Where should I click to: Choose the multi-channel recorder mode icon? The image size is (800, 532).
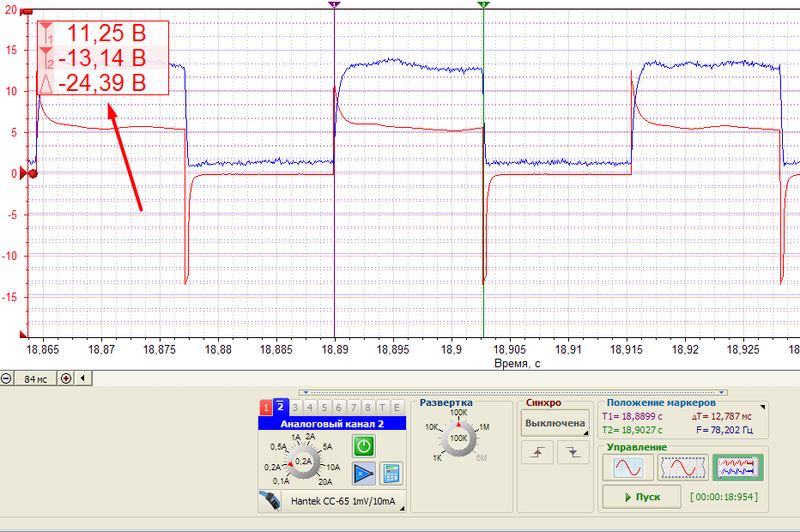tap(737, 468)
